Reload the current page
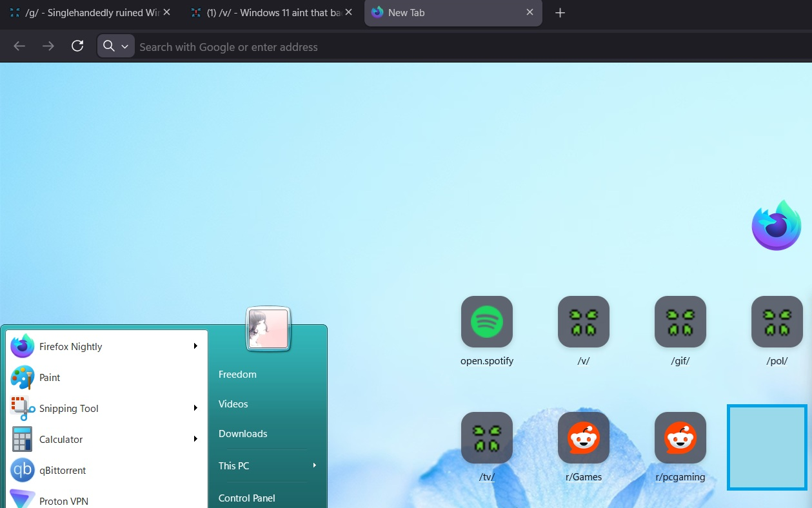The image size is (812, 508). click(x=77, y=46)
